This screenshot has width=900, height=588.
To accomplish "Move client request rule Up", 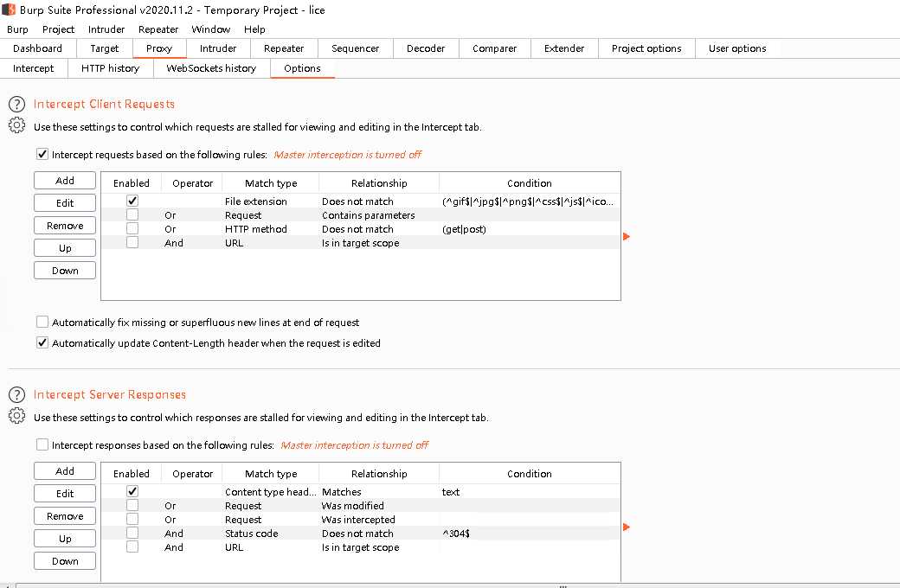I will (65, 248).
